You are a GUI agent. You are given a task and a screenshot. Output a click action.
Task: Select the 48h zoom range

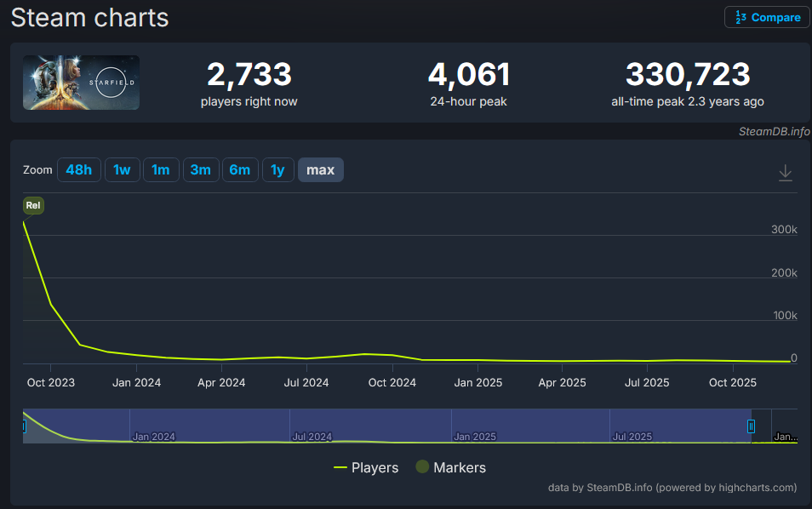[78, 170]
